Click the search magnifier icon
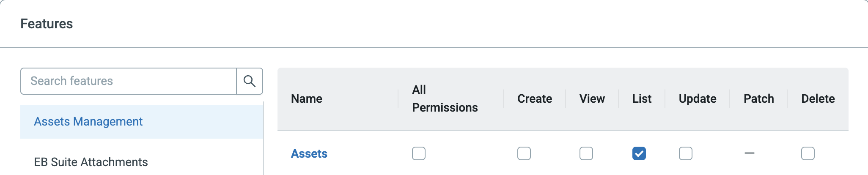Viewport: 868px width, 175px height. (250, 81)
